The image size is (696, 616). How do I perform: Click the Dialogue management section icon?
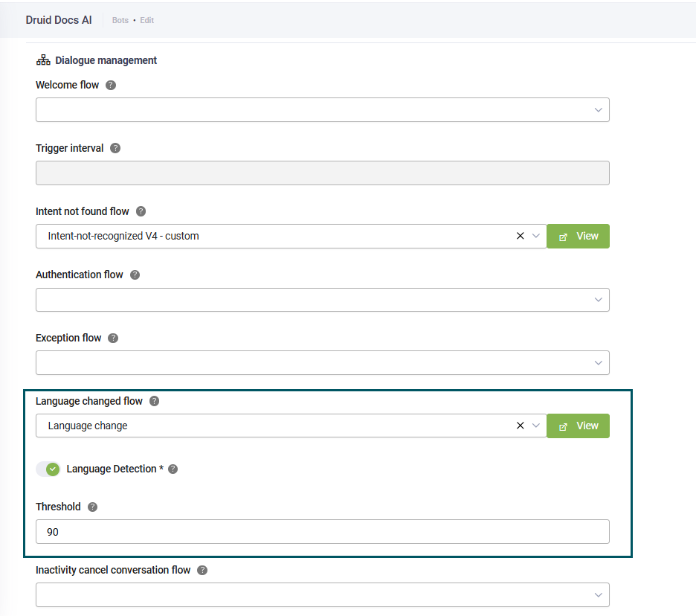(x=43, y=60)
